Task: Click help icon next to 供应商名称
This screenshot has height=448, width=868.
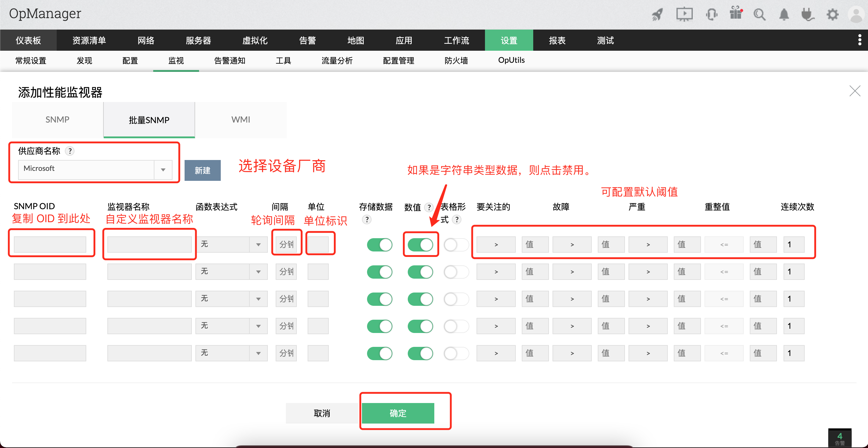Action: tap(70, 151)
